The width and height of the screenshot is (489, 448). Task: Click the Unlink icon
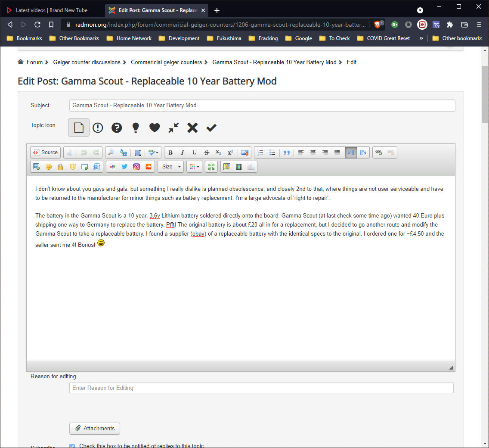point(391,152)
